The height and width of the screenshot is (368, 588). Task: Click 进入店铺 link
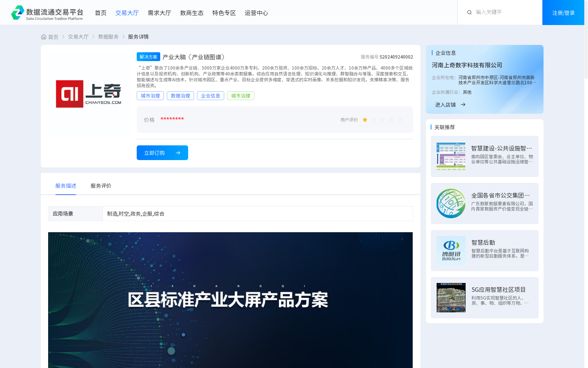click(x=445, y=105)
